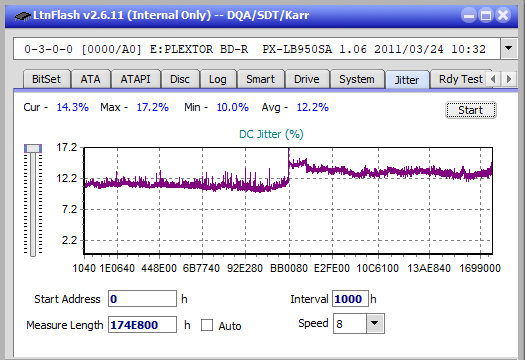Click the Min value 10.0%
Viewport: 525px width, 360px height.
(x=232, y=107)
